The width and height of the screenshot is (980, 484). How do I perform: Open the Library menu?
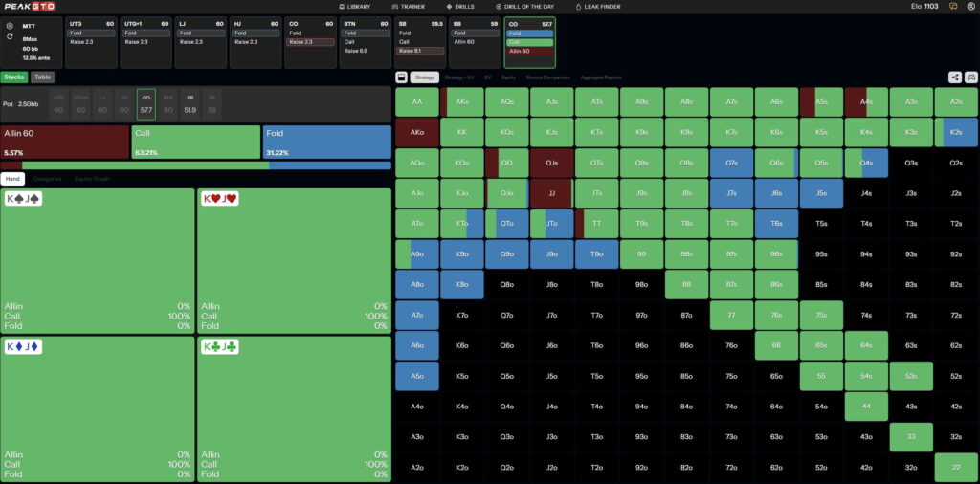(x=354, y=7)
